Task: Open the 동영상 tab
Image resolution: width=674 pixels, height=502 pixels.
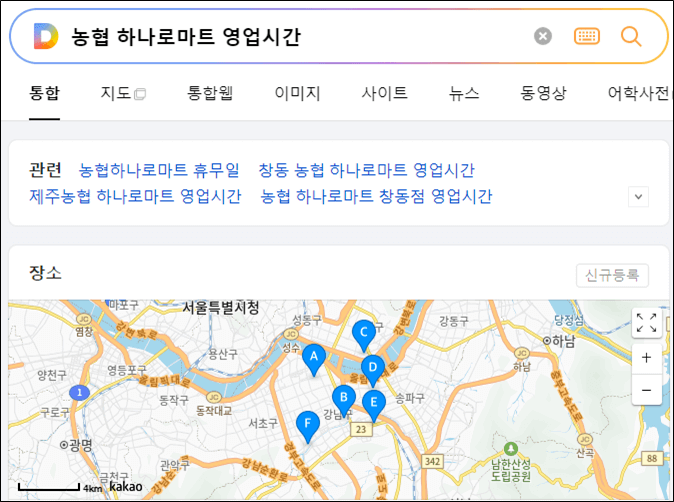Action: point(543,93)
